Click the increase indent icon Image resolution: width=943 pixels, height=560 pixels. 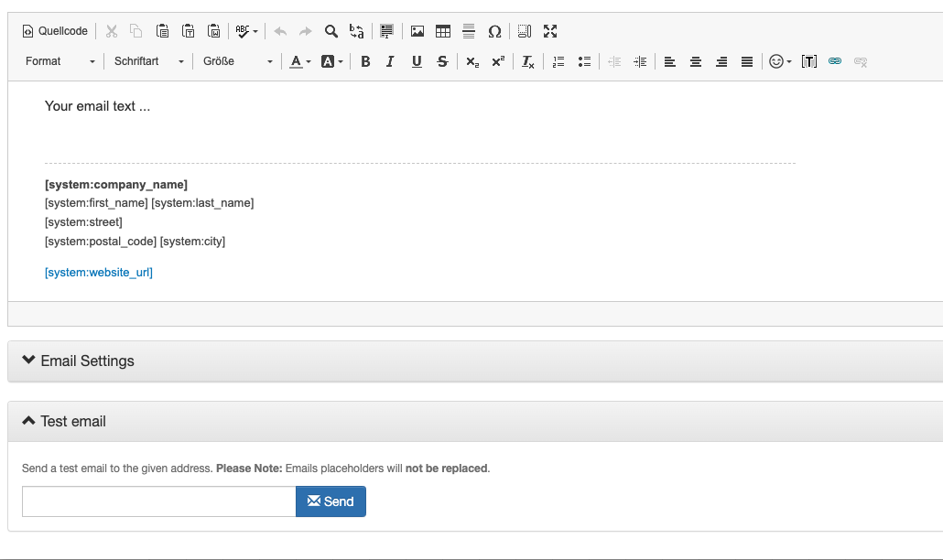tap(640, 61)
